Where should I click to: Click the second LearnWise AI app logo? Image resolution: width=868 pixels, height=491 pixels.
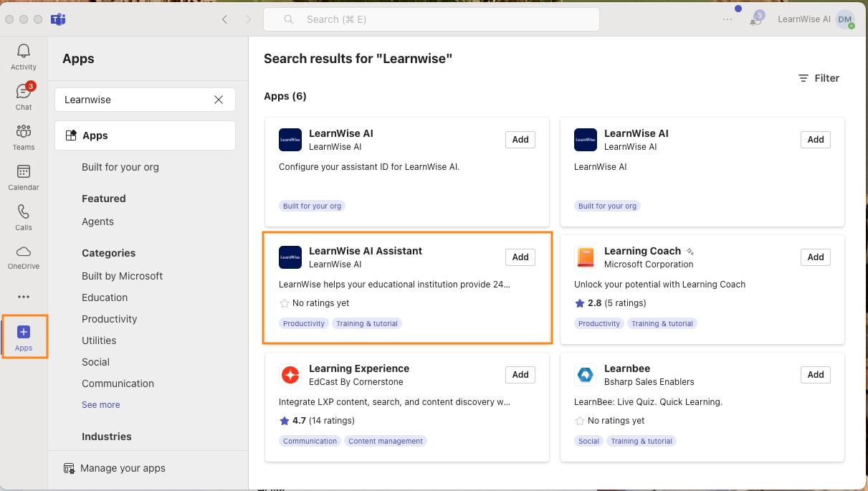(x=586, y=140)
